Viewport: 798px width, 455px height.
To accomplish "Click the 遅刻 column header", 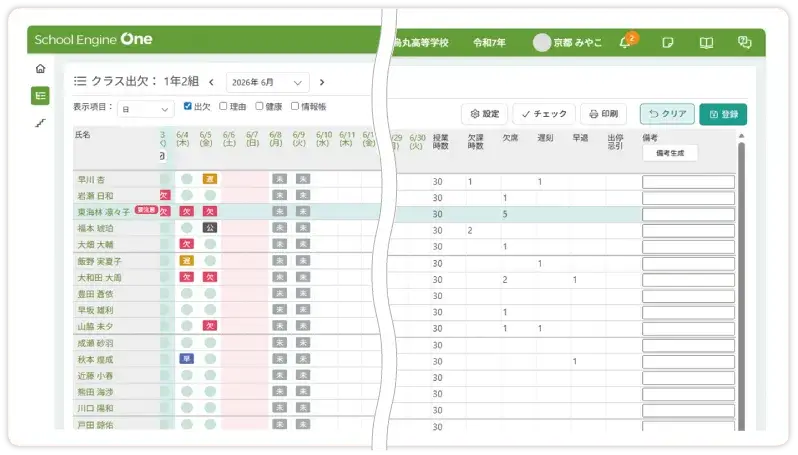I will pyautogui.click(x=545, y=137).
